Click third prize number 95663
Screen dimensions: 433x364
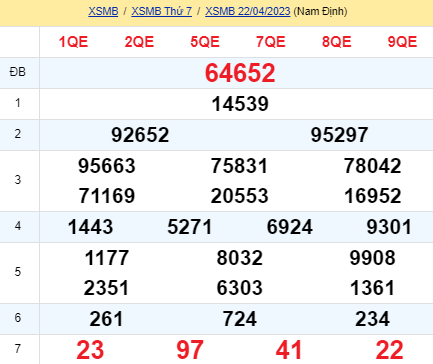(107, 166)
